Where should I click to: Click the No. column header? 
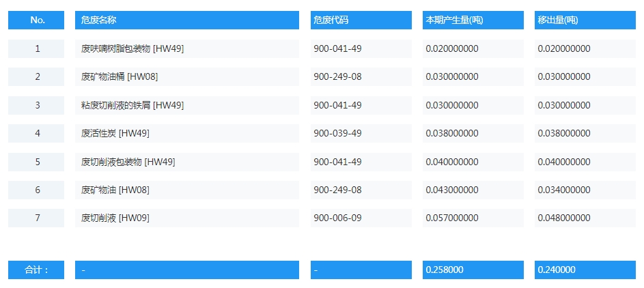point(37,20)
